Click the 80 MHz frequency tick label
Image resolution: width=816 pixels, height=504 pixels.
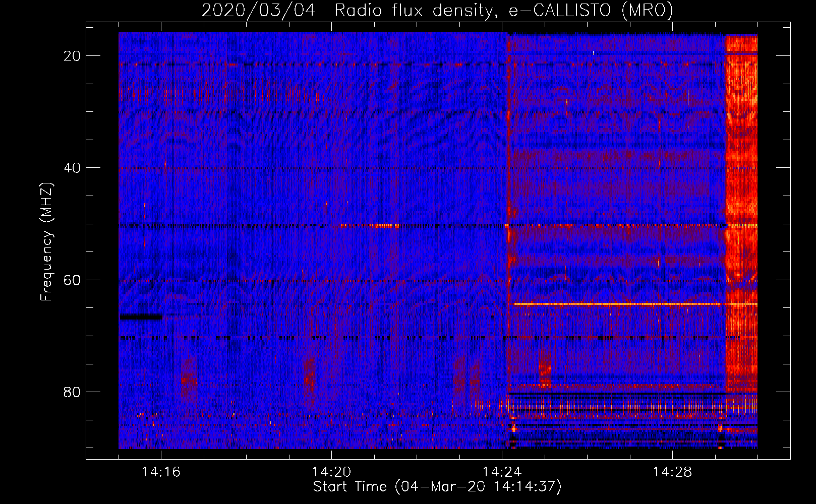[72, 392]
